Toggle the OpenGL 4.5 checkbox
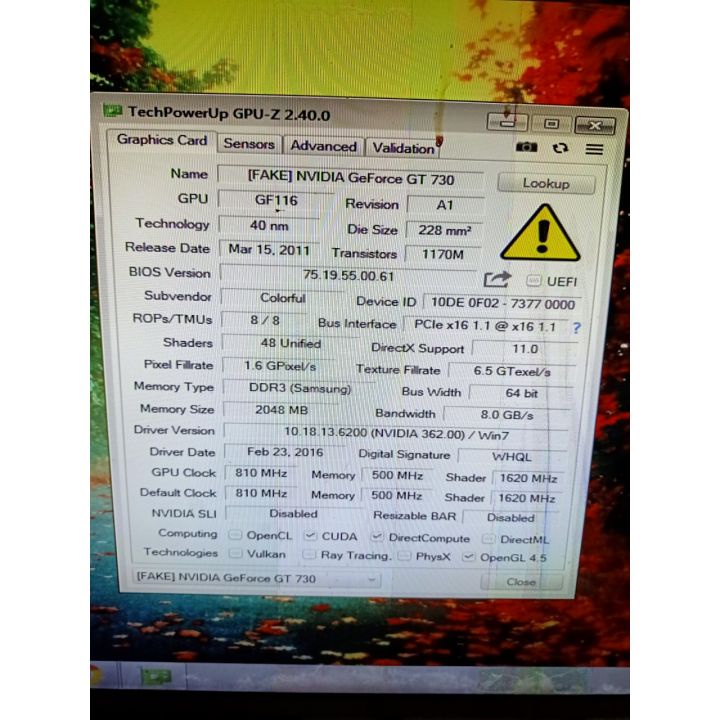The height and width of the screenshot is (720, 720). [468, 557]
